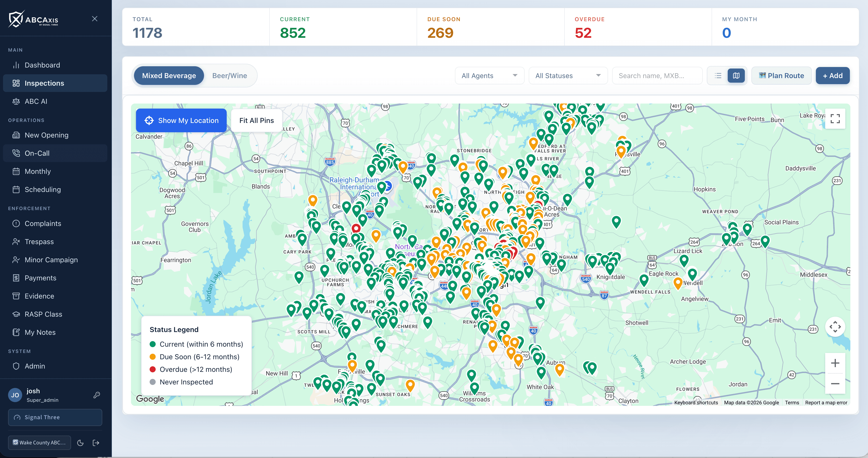Image resolution: width=868 pixels, height=458 pixels.
Task: Open ABC AI from the scales icon
Action: 16,102
